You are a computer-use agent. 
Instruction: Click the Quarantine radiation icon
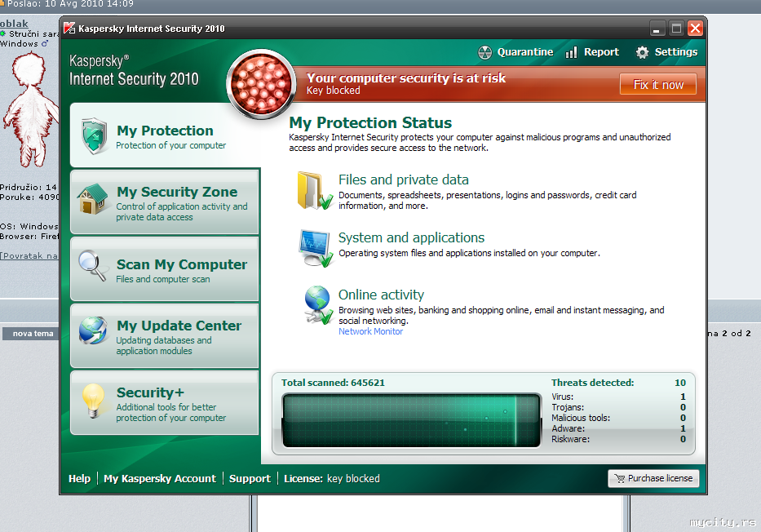(x=484, y=52)
